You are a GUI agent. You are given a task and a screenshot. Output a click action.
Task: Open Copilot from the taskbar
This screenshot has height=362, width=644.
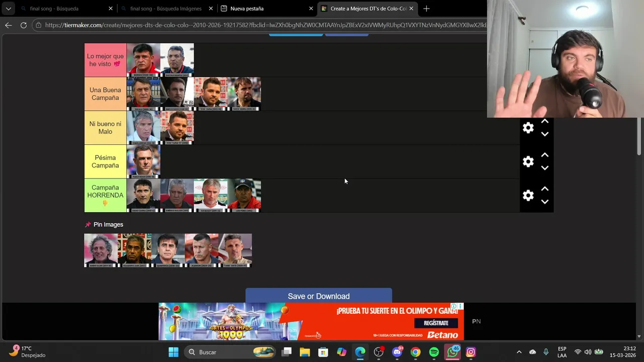342,352
